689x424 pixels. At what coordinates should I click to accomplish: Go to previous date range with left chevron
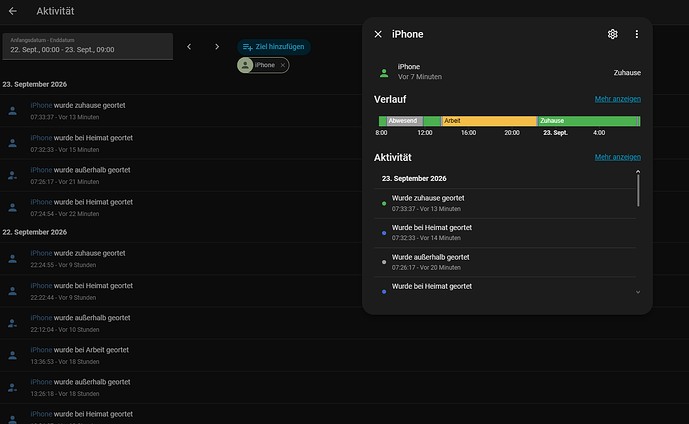(189, 47)
